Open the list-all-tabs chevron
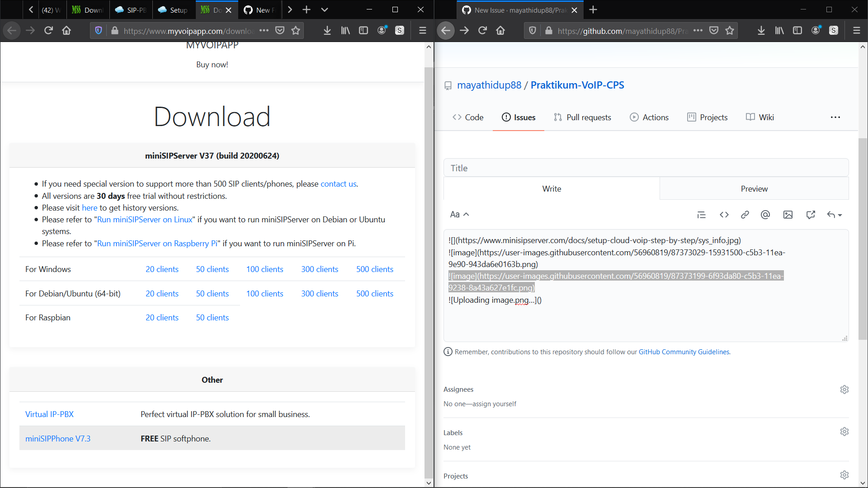The image size is (868, 488). pyautogui.click(x=325, y=9)
